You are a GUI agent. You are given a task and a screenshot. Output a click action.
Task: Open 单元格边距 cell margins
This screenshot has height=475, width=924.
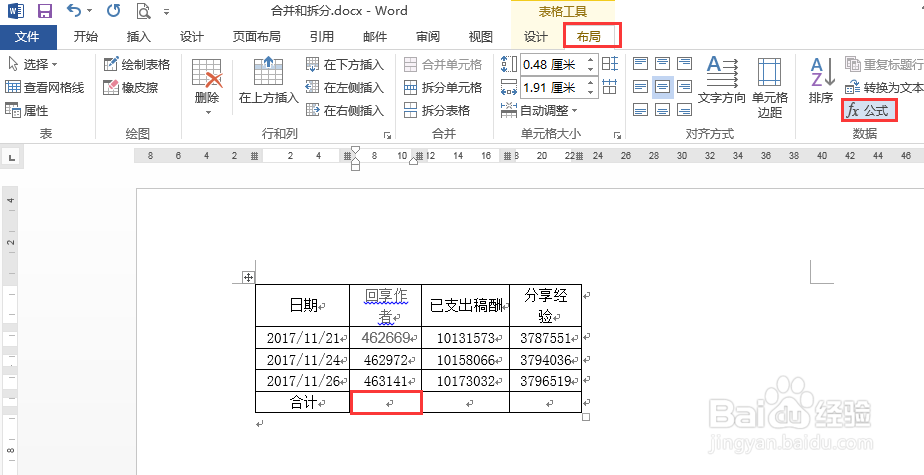pos(770,87)
